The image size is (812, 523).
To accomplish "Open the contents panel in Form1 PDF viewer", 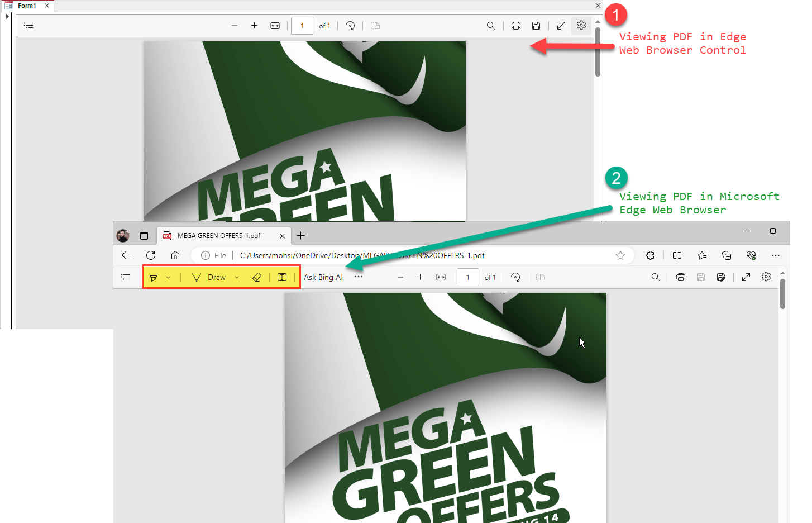I will coord(28,26).
